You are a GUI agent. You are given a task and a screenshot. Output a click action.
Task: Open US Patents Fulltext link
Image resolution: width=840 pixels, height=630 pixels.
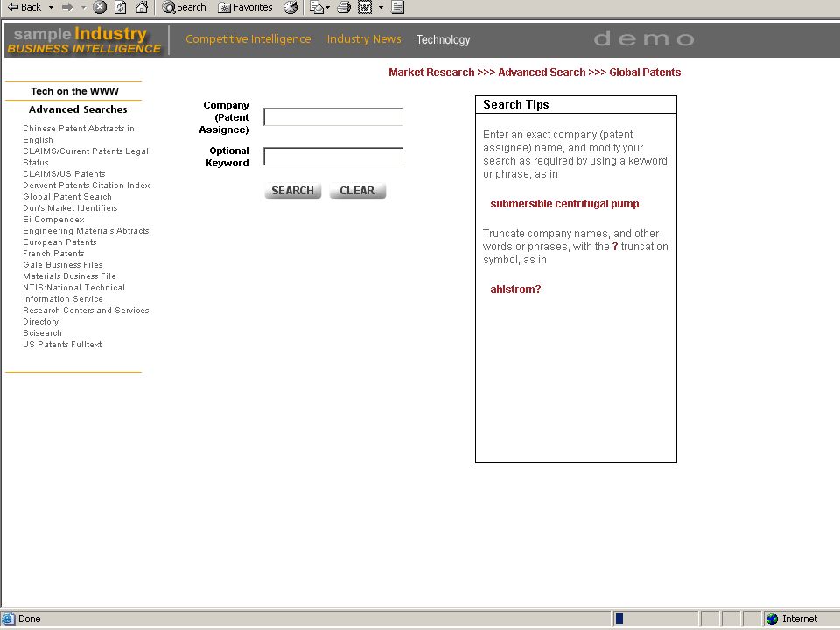pos(62,345)
